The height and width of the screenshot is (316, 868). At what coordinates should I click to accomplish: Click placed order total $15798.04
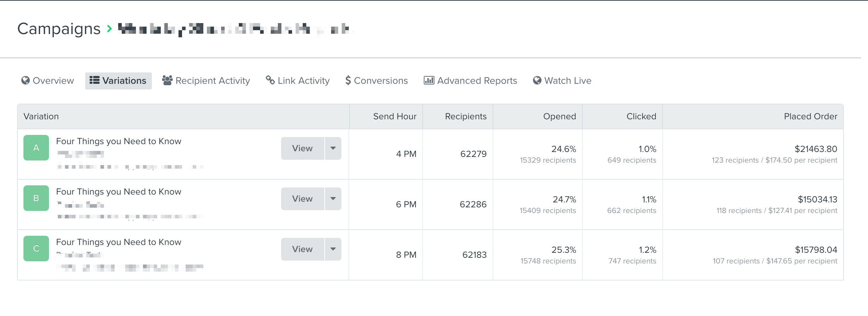[x=816, y=250]
